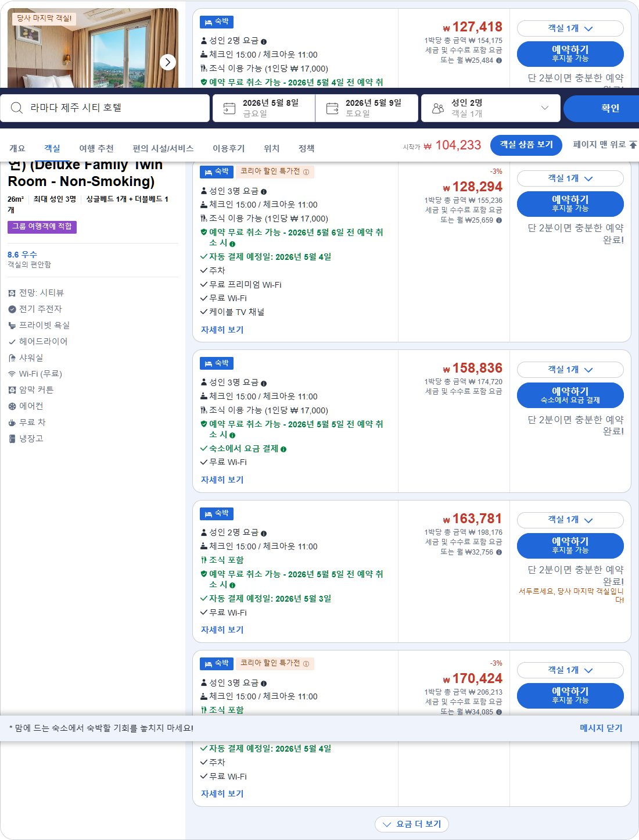The width and height of the screenshot is (639, 840).
Task: Click the calendar icon for check-in 2026년 5월 8일
Action: coord(229,108)
